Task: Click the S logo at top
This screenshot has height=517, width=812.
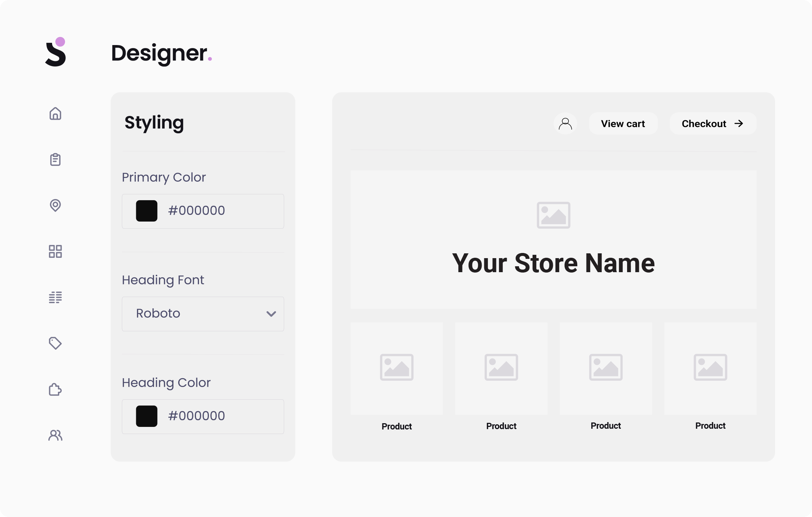Action: (x=56, y=52)
